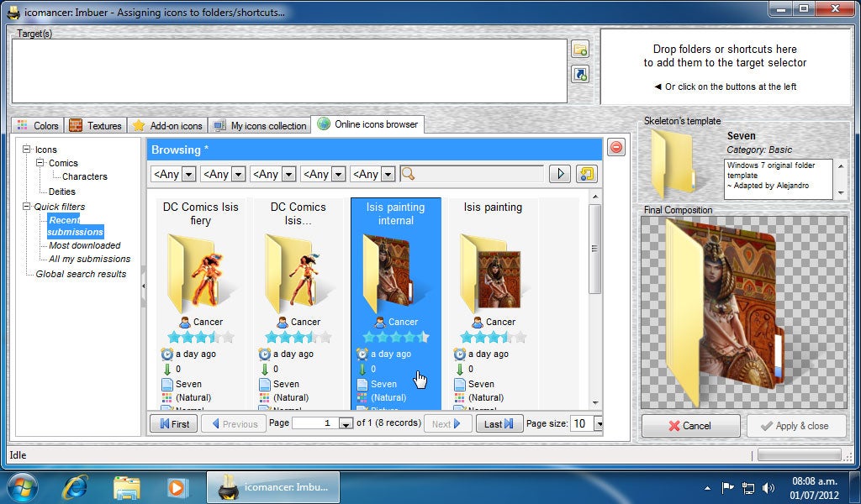Click the Cancel button

tap(690, 426)
